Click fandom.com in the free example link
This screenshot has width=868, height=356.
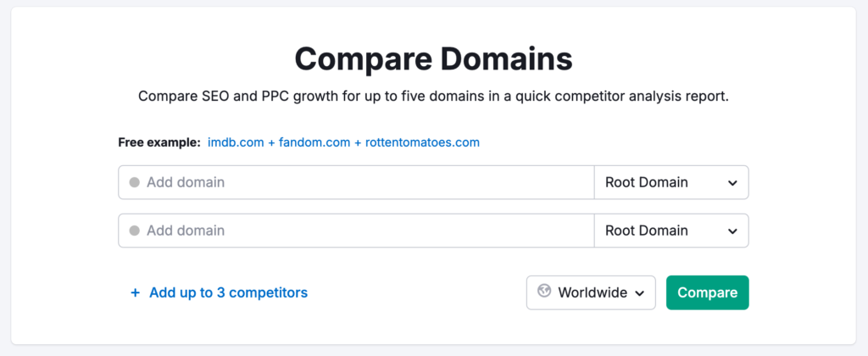pos(314,142)
